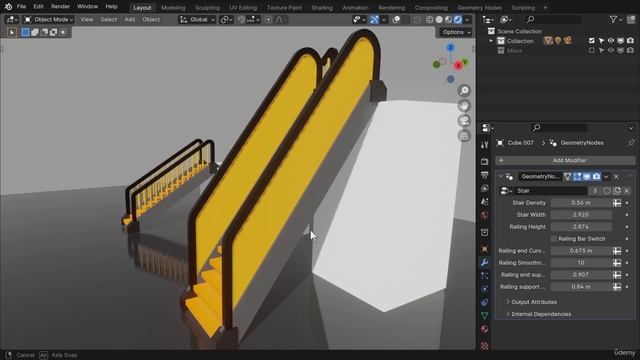Screen dimensions: 640x360
Task: Click Add Modifier button
Action: [x=565, y=160]
